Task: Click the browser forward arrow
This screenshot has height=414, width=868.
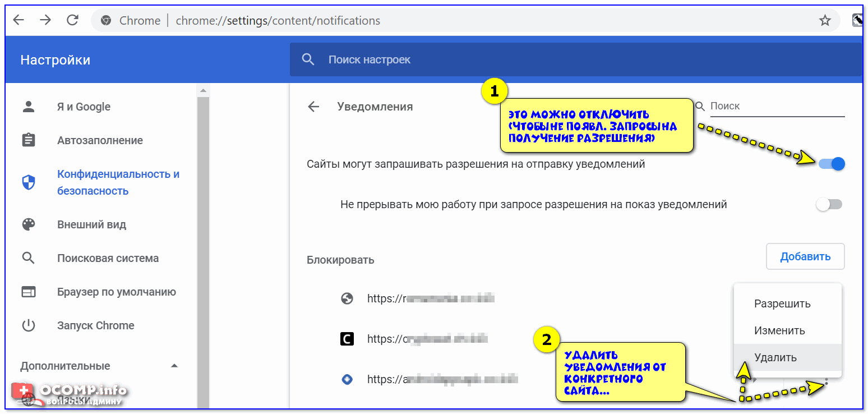Action: (45, 21)
